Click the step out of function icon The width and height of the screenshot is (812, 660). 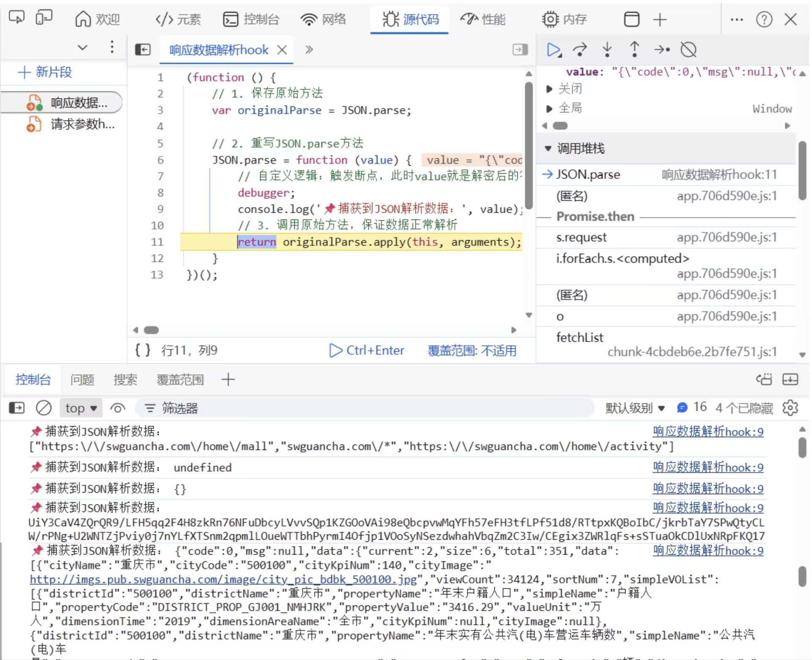pos(634,50)
